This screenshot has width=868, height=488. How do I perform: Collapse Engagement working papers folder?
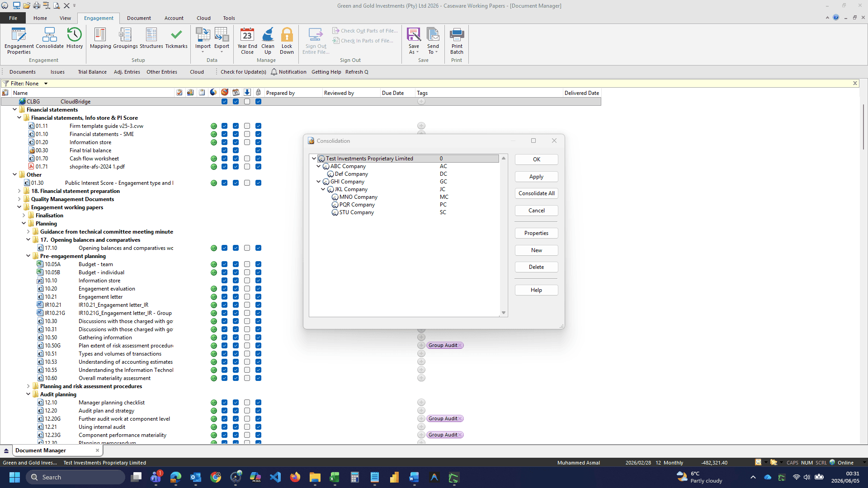point(19,207)
